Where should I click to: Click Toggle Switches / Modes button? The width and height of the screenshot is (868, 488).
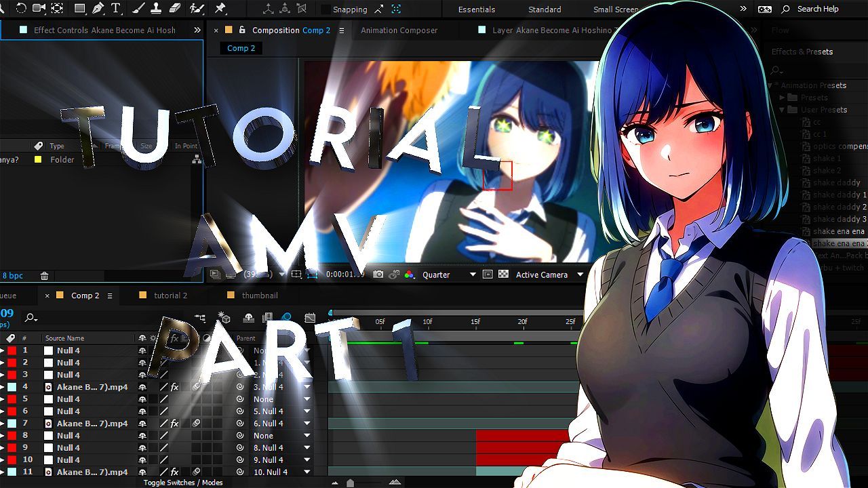[183, 483]
